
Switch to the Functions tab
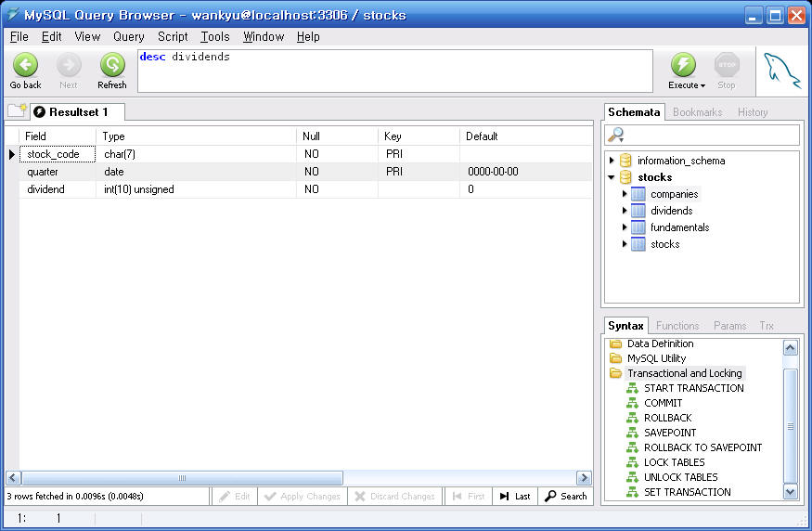(677, 326)
